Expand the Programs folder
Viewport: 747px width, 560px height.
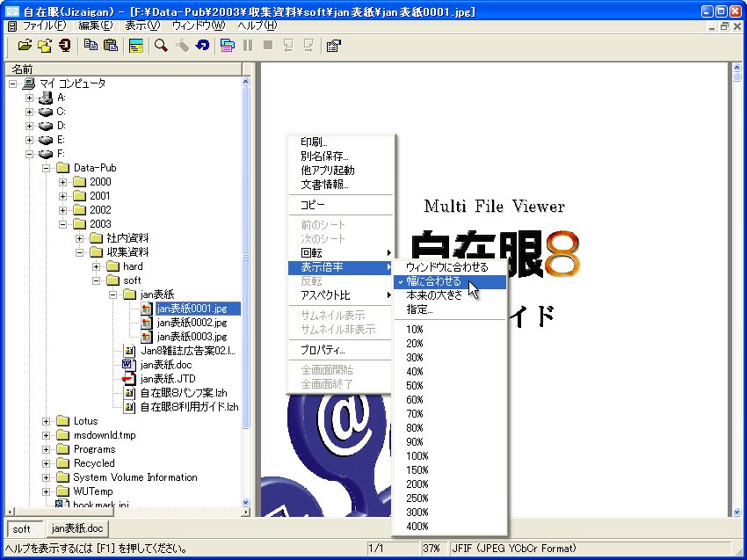tap(47, 449)
